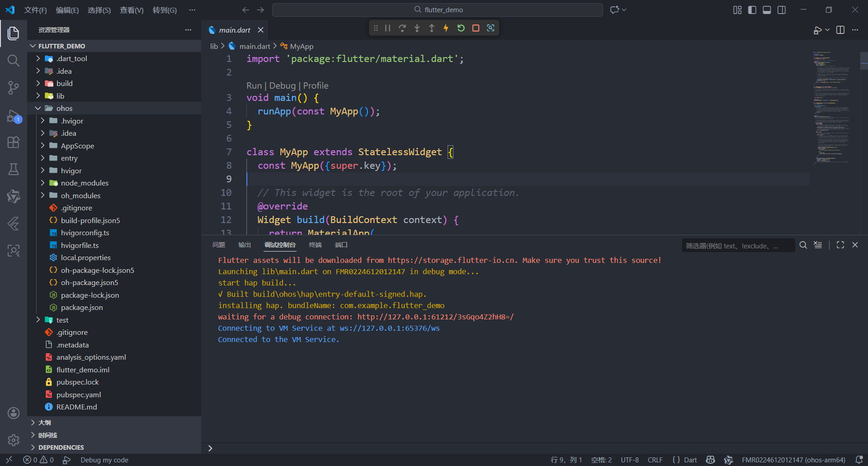Switch to the 问题 panel tab
The height and width of the screenshot is (466, 868).
click(219, 245)
